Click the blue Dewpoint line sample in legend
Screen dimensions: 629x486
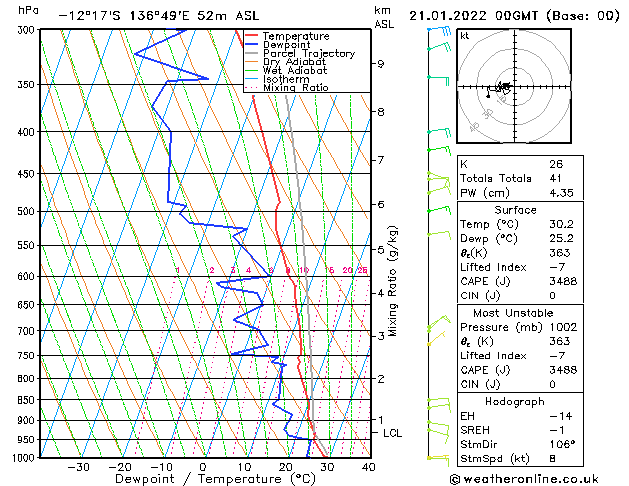pyautogui.click(x=251, y=45)
